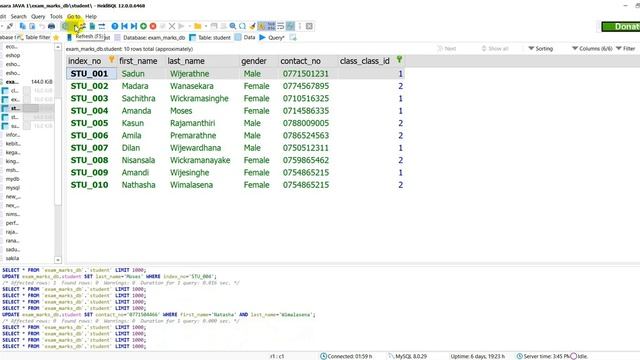The width and height of the screenshot is (640, 360).
Task: Select the mydb database in tree
Action: 13,179
